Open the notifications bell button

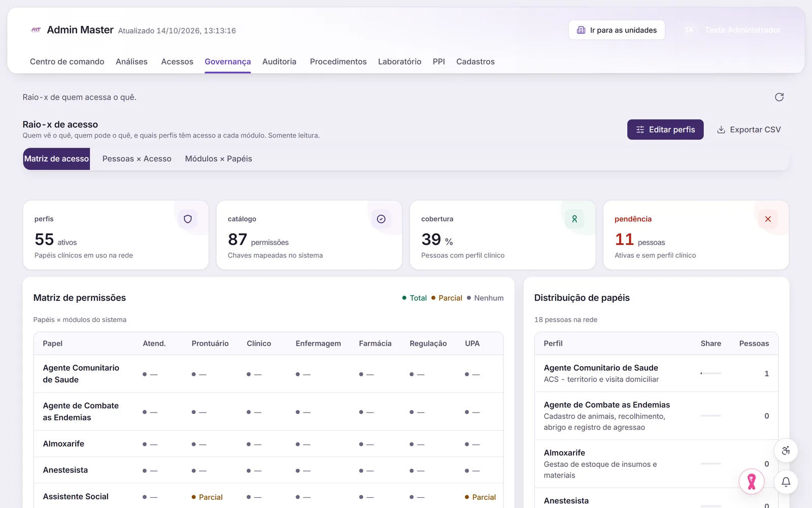[x=786, y=482]
